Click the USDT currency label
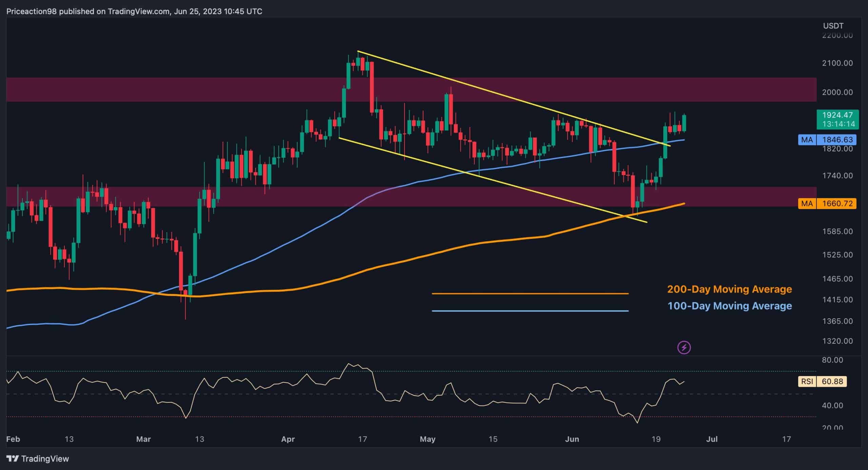 click(833, 26)
